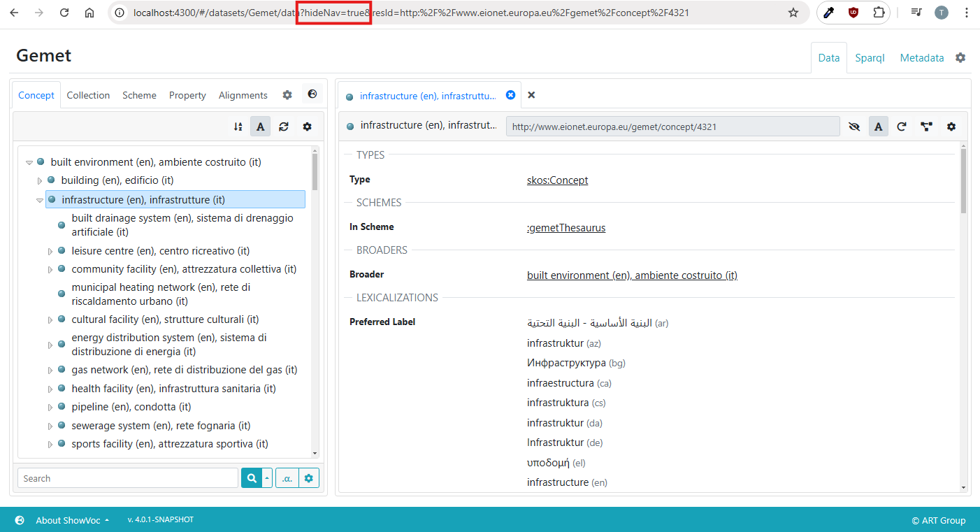Toggle rendering (A) in resource view toolbar

pyautogui.click(x=879, y=127)
